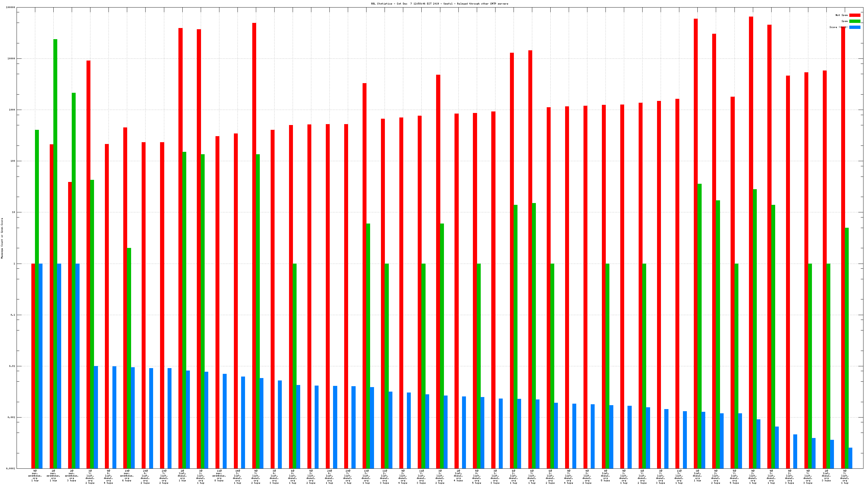Viewport: 868px width, 488px height.
Task: Click the 'Message Count or Spam Score' axis label
Action: pos(2,238)
